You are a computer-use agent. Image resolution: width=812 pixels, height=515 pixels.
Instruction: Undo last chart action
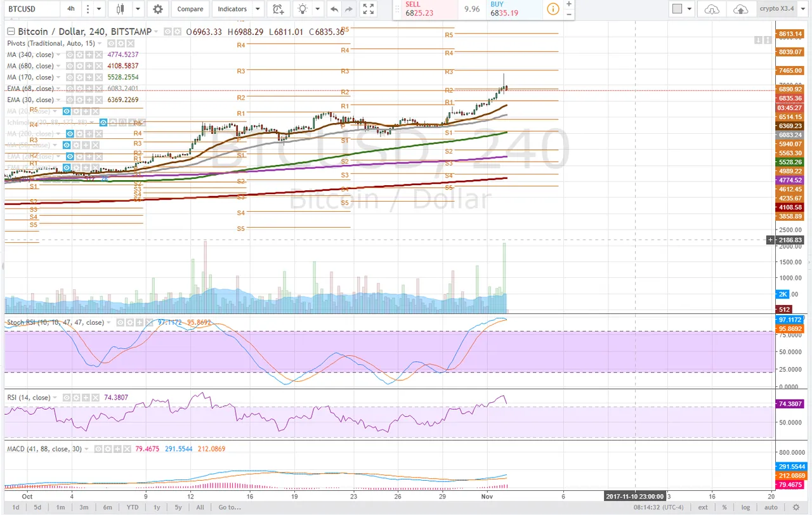[x=334, y=9]
